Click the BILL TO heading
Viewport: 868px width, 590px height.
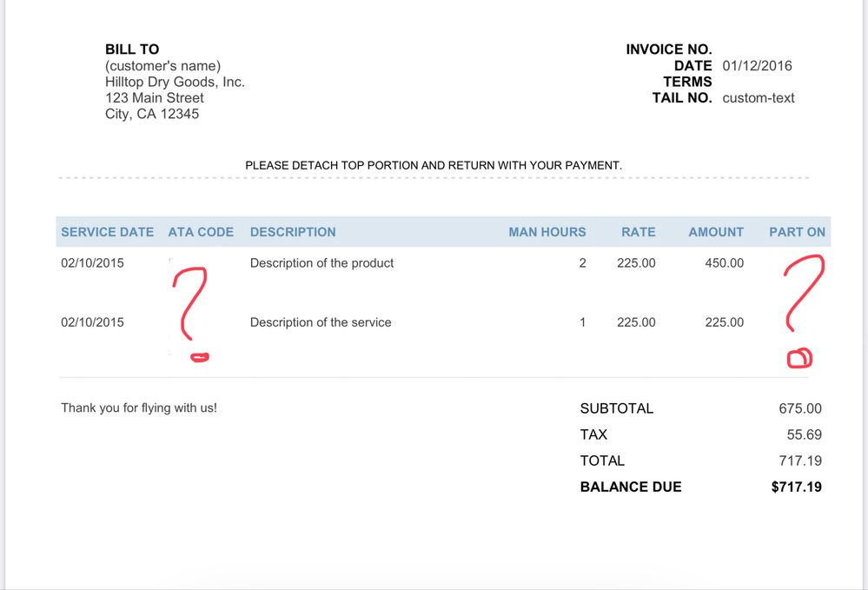(x=132, y=50)
